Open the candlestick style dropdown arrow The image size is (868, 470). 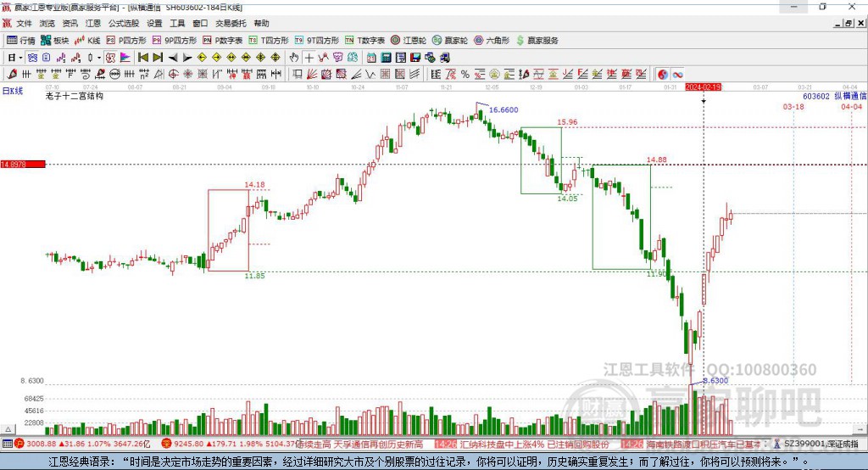coord(99,58)
